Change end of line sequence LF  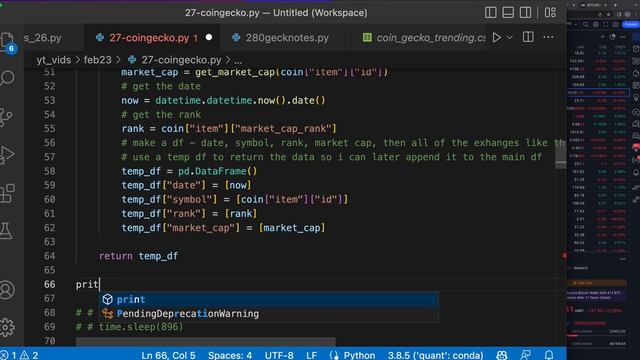[x=311, y=355]
